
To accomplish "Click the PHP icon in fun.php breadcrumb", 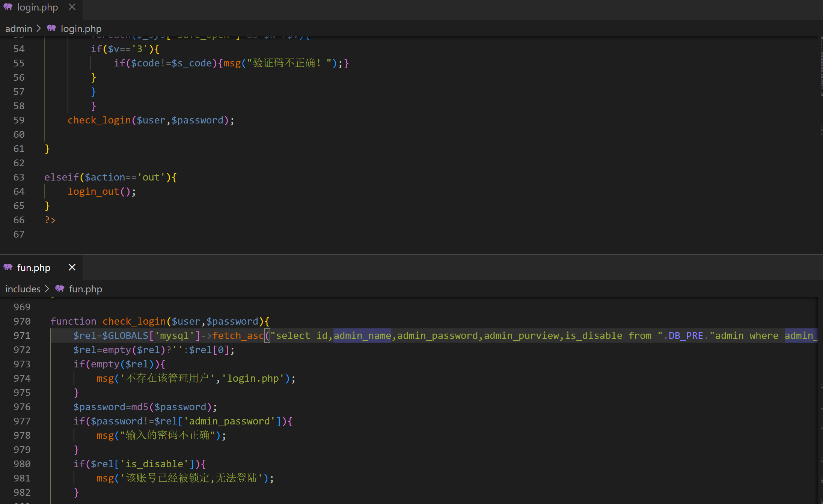I will click(x=60, y=289).
